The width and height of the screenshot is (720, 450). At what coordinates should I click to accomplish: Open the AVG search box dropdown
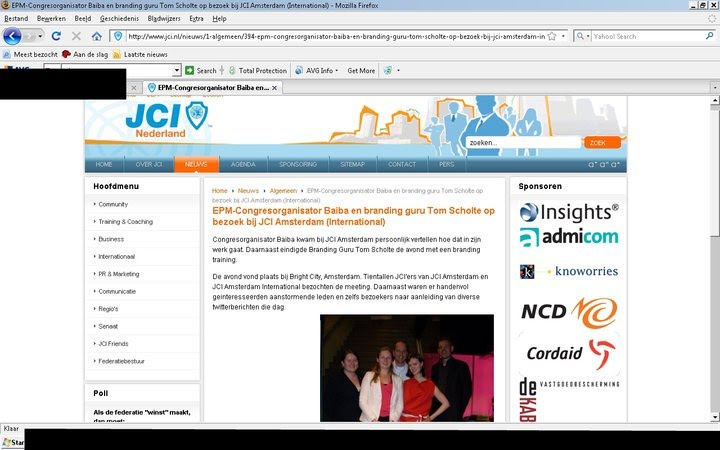coord(177,70)
